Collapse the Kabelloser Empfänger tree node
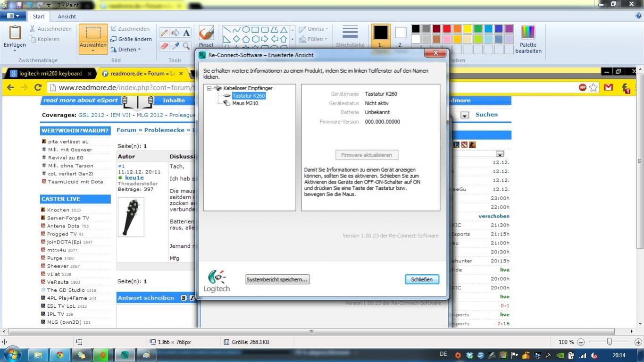Image resolution: width=644 pixels, height=362 pixels. pos(209,88)
